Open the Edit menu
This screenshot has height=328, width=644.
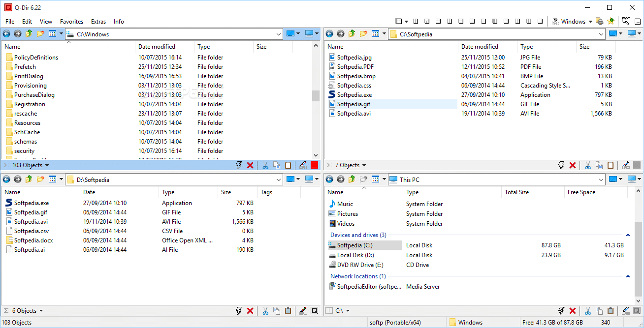pyautogui.click(x=27, y=22)
